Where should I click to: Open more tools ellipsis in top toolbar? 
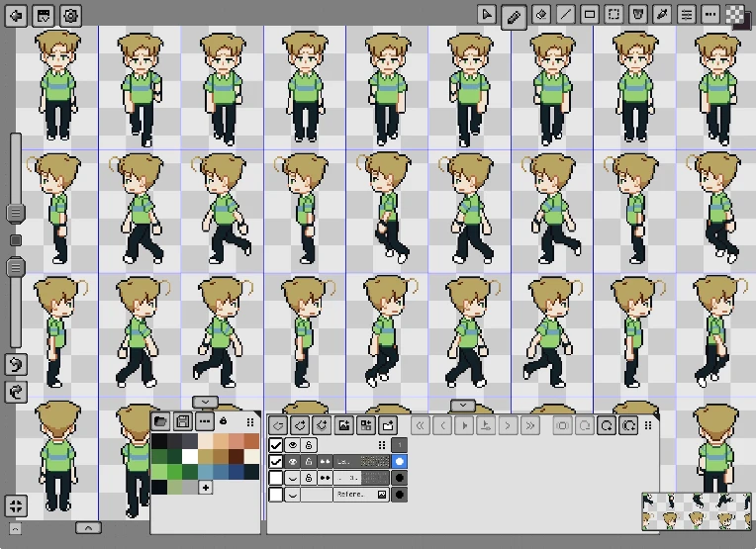(710, 15)
